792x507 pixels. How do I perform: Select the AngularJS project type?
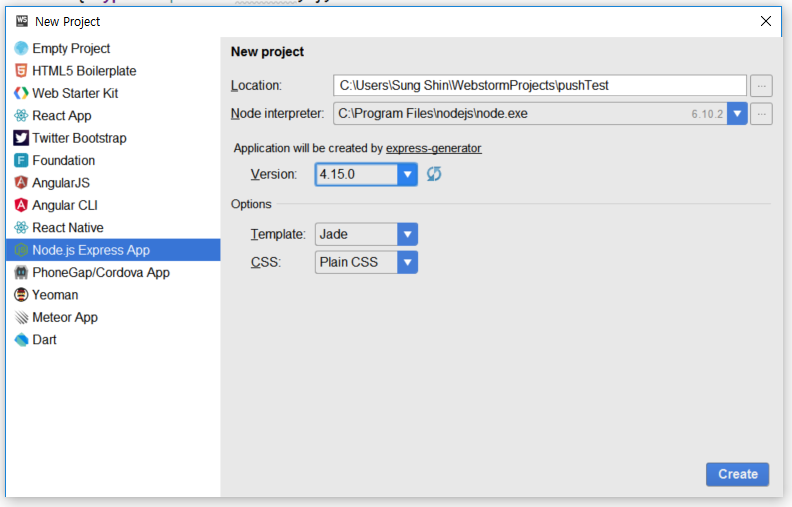[113, 183]
